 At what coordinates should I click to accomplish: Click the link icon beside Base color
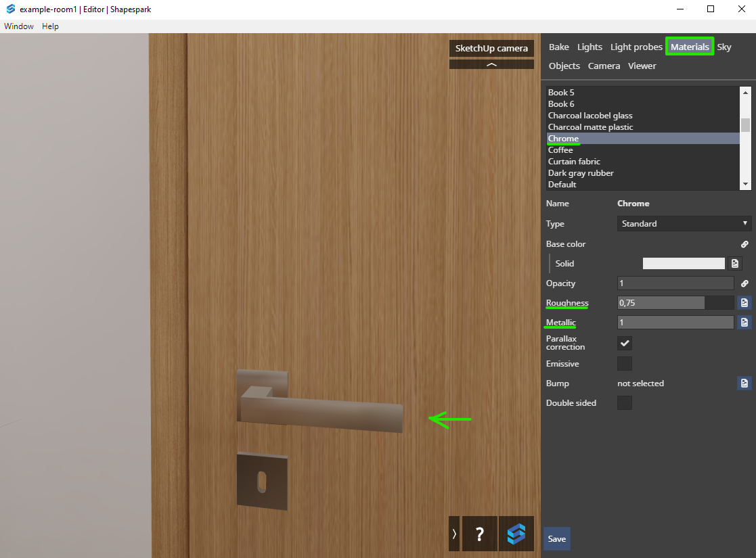744,244
